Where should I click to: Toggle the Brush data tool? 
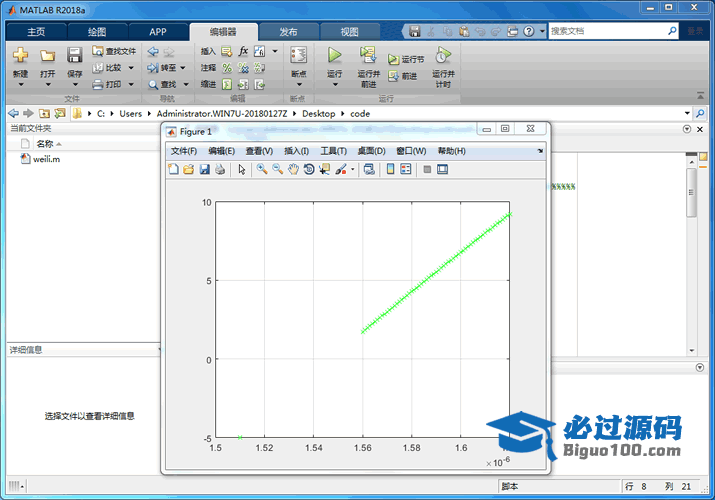[x=341, y=170]
